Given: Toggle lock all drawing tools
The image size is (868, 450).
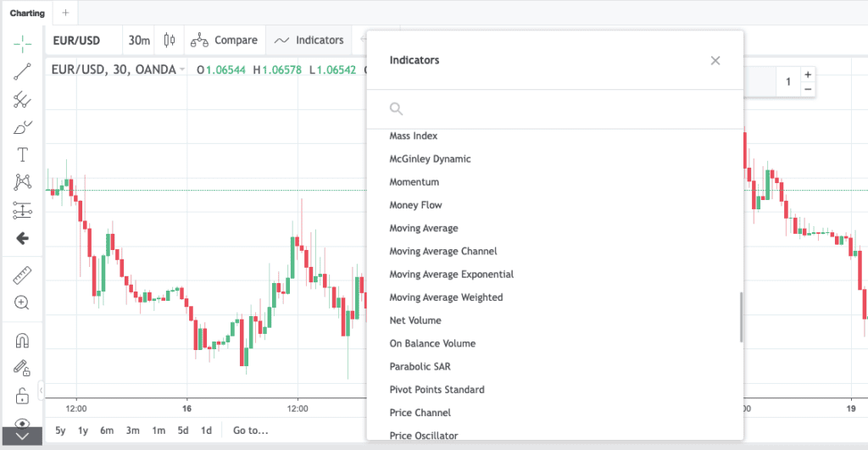Looking at the screenshot, I should pos(22,396).
